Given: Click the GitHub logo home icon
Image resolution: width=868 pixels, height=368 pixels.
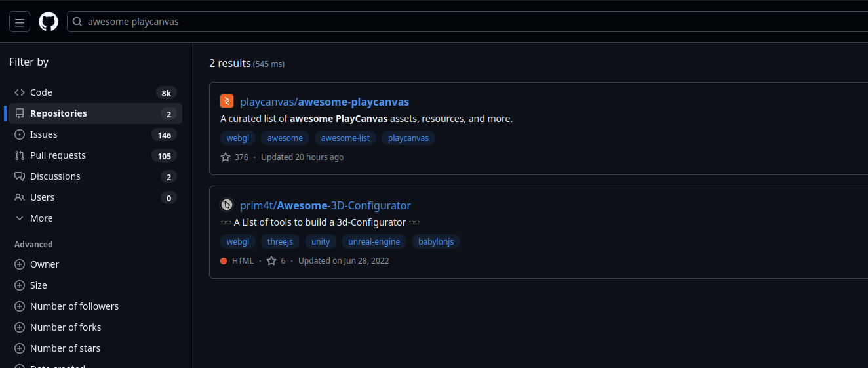Looking at the screenshot, I should [x=49, y=22].
